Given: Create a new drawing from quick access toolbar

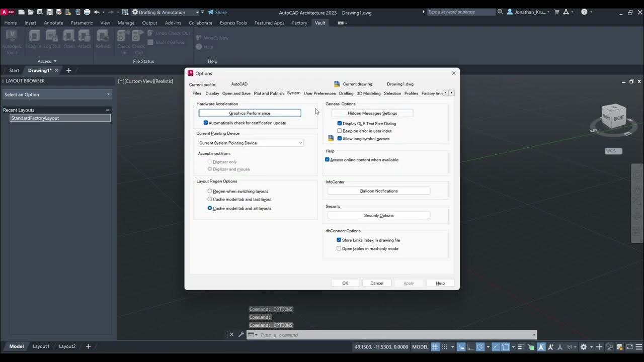Looking at the screenshot, I should [22, 12].
